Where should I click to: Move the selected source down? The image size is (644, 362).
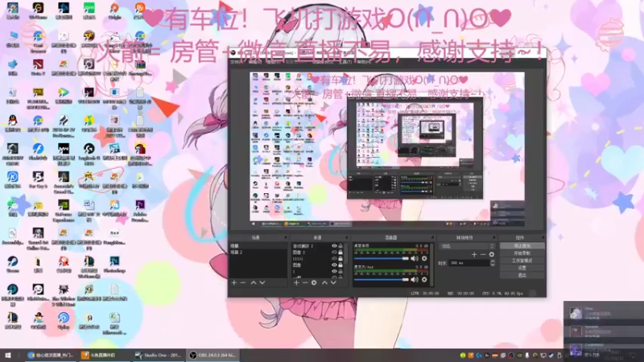pos(333,283)
